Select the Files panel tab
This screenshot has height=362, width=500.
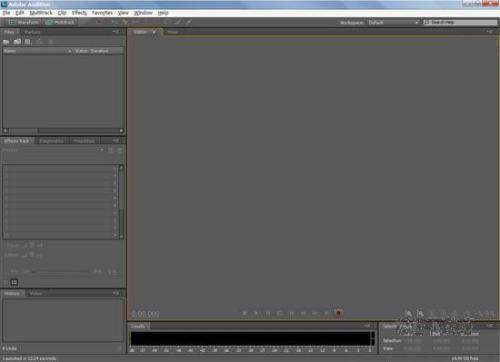click(x=10, y=32)
